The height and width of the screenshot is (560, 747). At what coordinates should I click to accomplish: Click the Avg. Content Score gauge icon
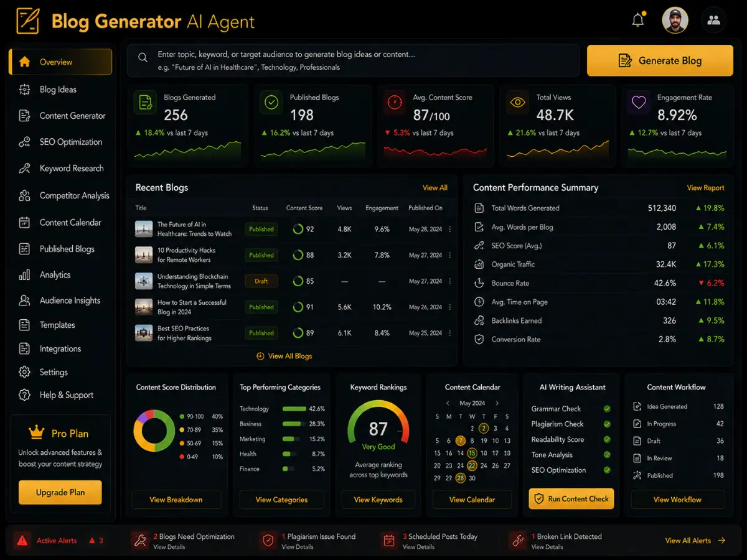click(x=393, y=103)
